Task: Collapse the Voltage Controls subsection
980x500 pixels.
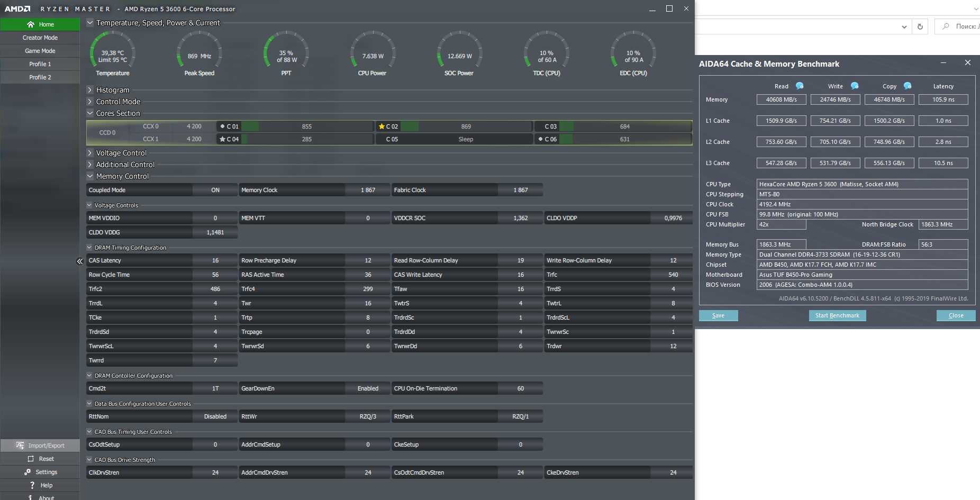Action: click(x=89, y=205)
